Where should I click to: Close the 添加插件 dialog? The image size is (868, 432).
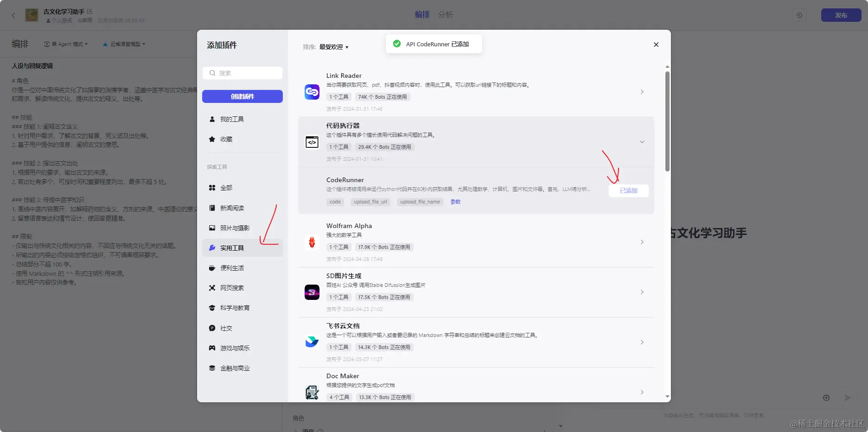tap(656, 44)
